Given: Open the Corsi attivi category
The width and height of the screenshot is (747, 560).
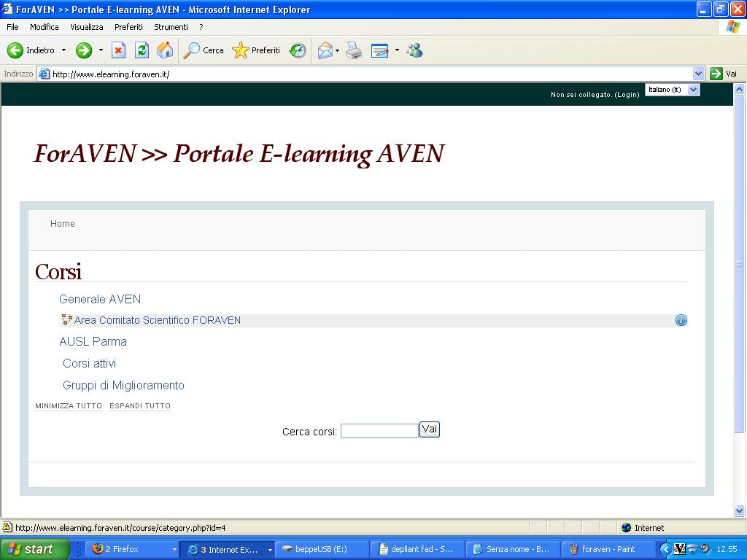Looking at the screenshot, I should (89, 363).
